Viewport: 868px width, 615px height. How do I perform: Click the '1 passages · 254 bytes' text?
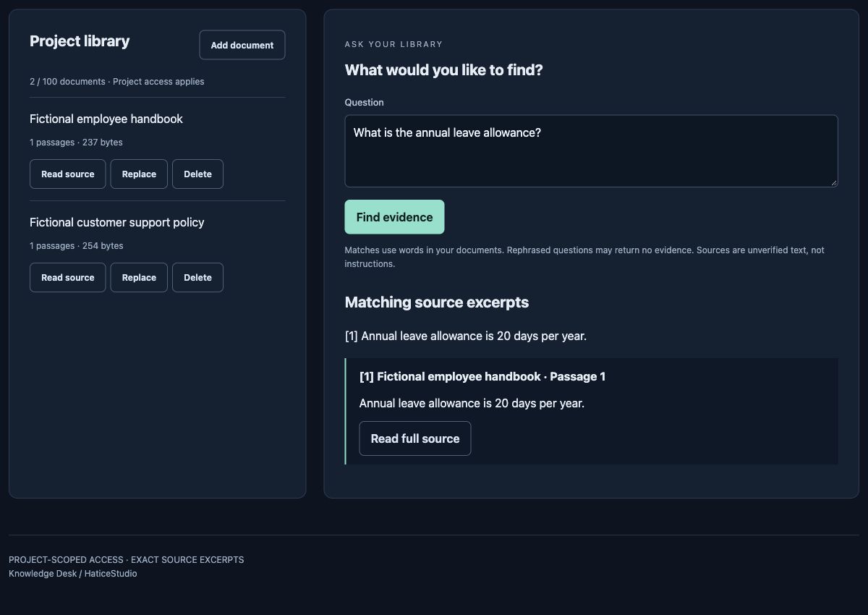click(x=77, y=246)
